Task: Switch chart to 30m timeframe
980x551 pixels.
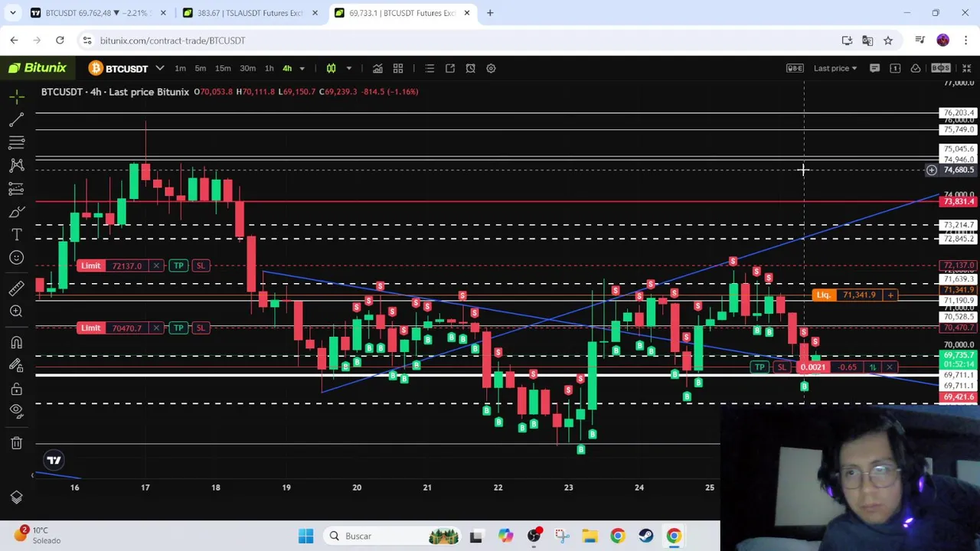Action: pos(247,68)
